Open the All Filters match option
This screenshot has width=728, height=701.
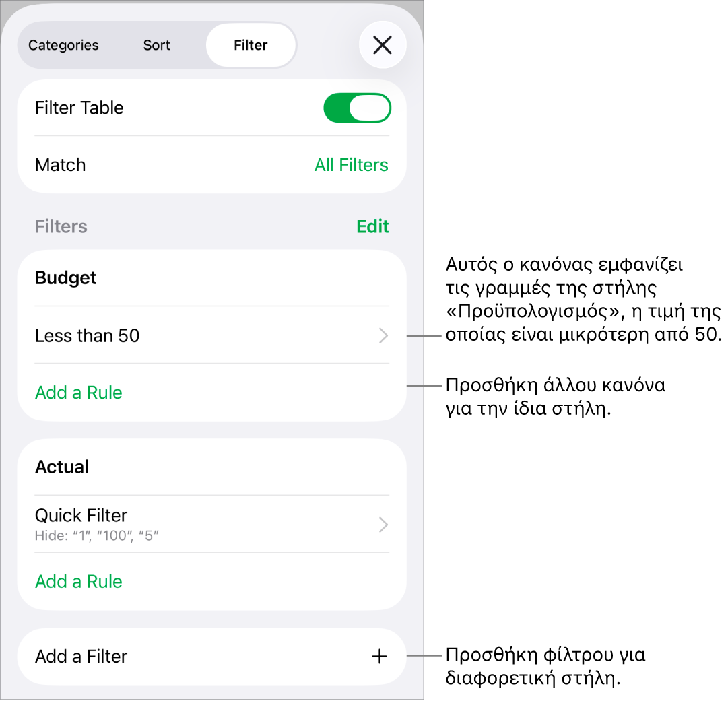pos(351,165)
